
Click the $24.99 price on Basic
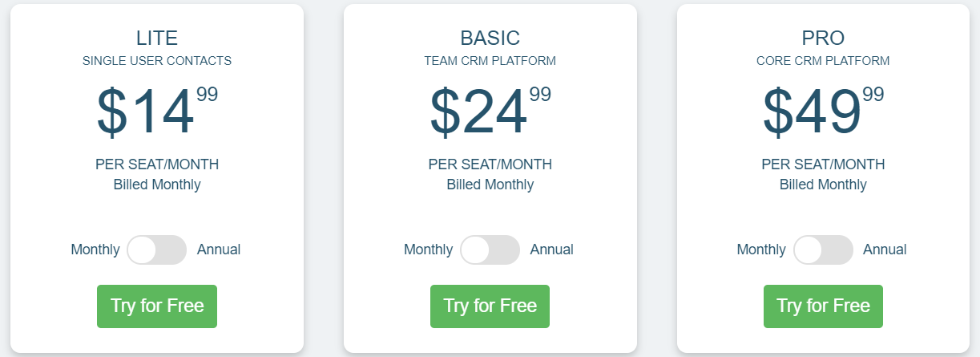(x=490, y=111)
